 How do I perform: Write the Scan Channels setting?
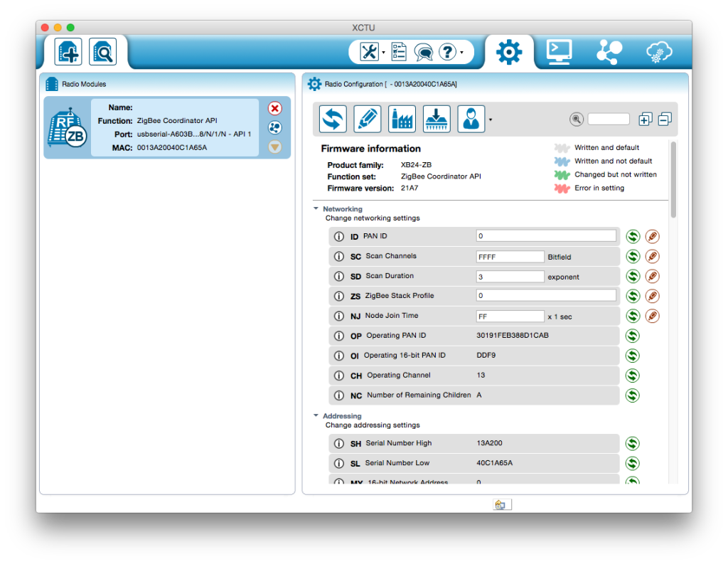(x=652, y=256)
